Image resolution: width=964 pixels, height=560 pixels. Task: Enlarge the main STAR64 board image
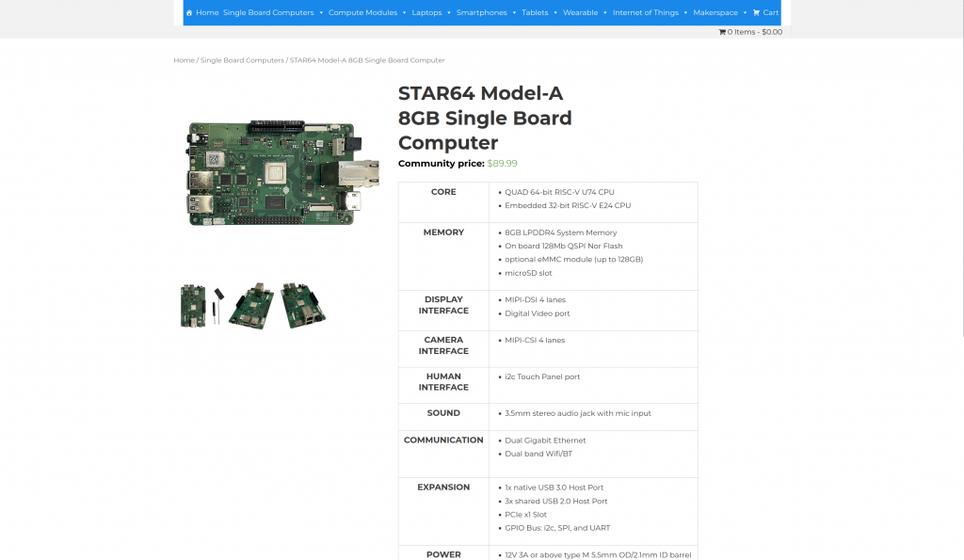282,172
